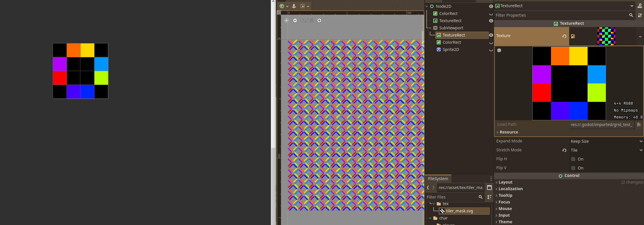Toggle hidden eye of Sprite2D node

pyautogui.click(x=491, y=50)
